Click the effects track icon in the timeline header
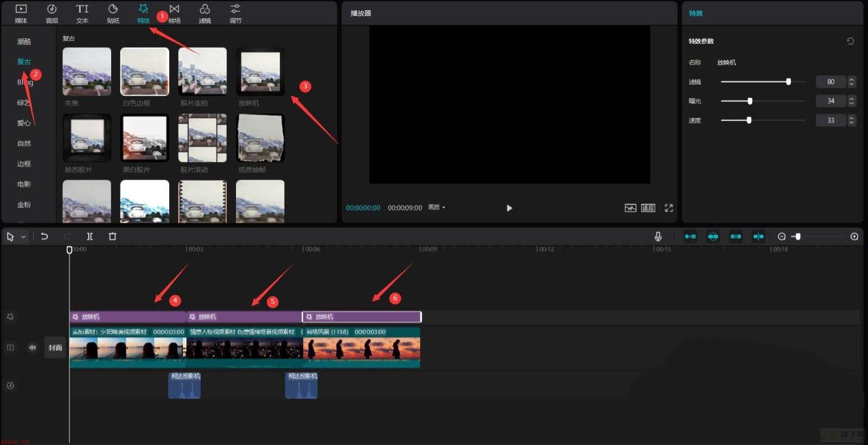868x445 pixels. pos(10,316)
